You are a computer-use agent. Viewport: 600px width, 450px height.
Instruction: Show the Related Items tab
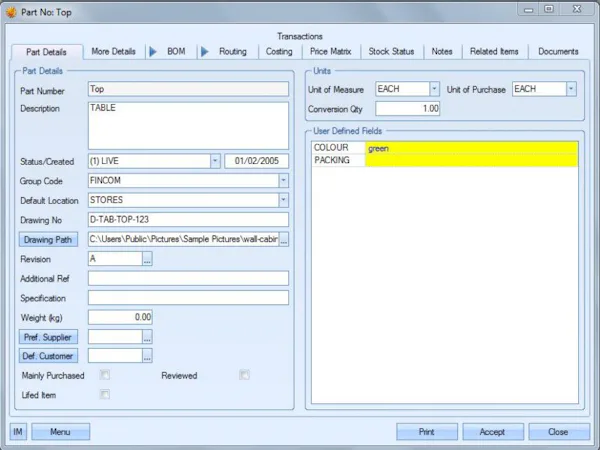494,51
